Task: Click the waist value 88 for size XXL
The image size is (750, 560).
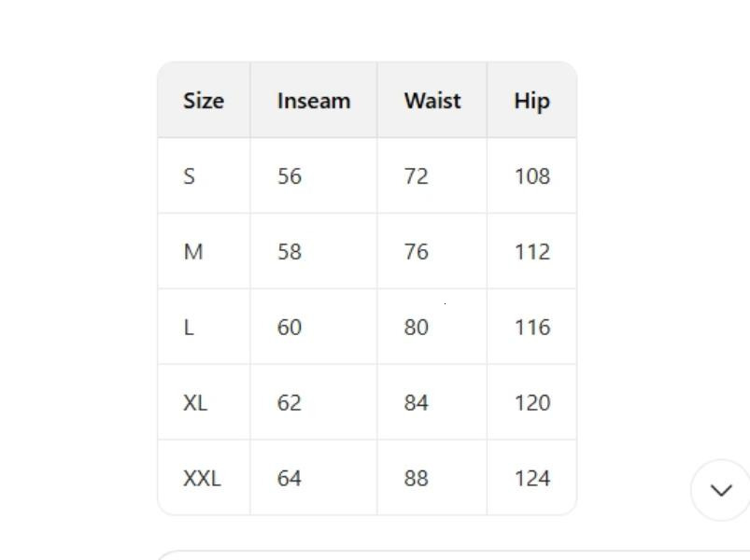Action: click(x=416, y=478)
